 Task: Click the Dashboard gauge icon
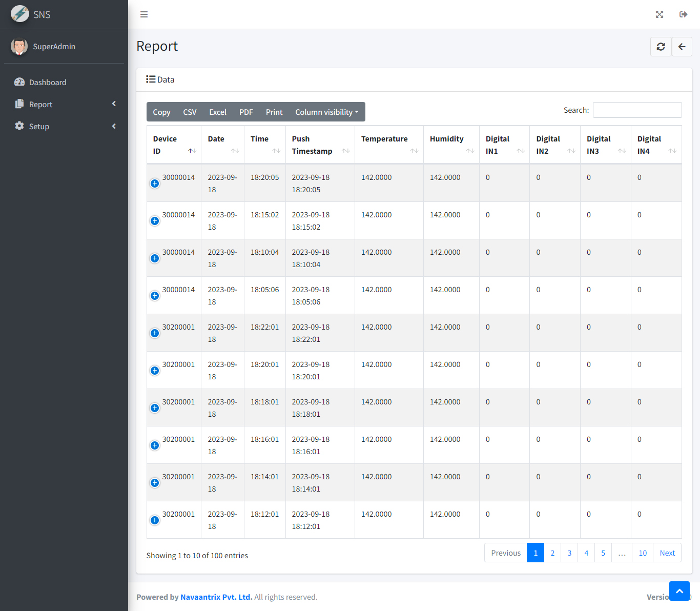click(19, 82)
